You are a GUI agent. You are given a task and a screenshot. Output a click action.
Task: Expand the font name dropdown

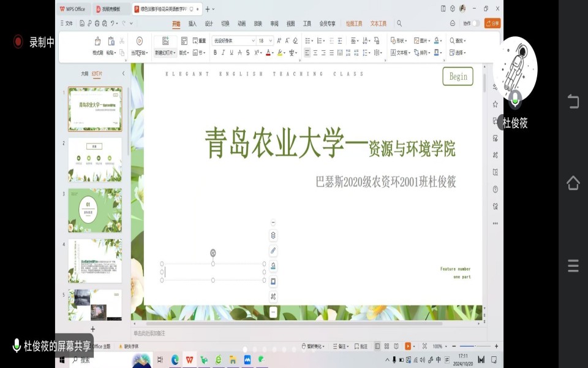pyautogui.click(x=253, y=40)
